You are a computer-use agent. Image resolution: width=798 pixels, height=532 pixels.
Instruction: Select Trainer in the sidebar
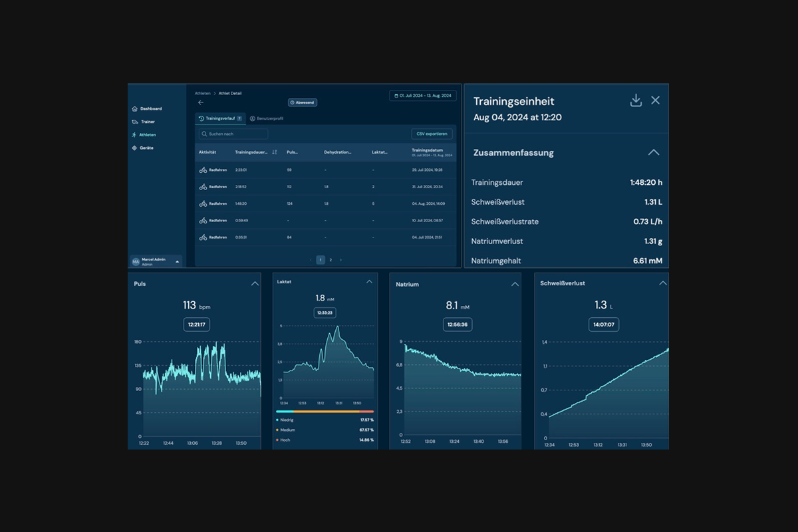147,122
